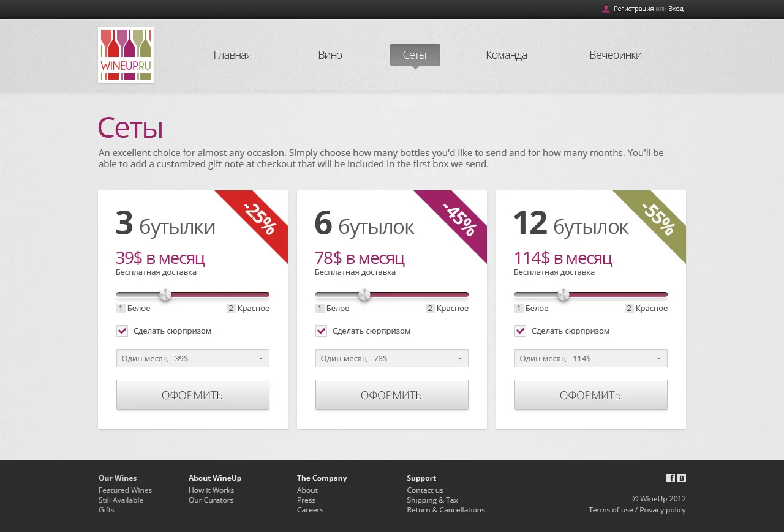Image resolution: width=784 pixels, height=532 pixels.
Task: Open Still Available footer link
Action: [121, 500]
